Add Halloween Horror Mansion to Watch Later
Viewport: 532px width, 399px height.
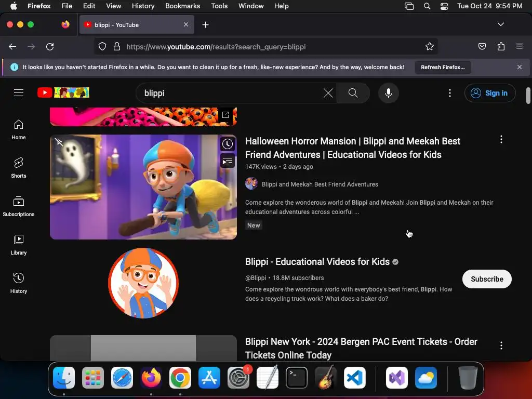click(x=228, y=144)
